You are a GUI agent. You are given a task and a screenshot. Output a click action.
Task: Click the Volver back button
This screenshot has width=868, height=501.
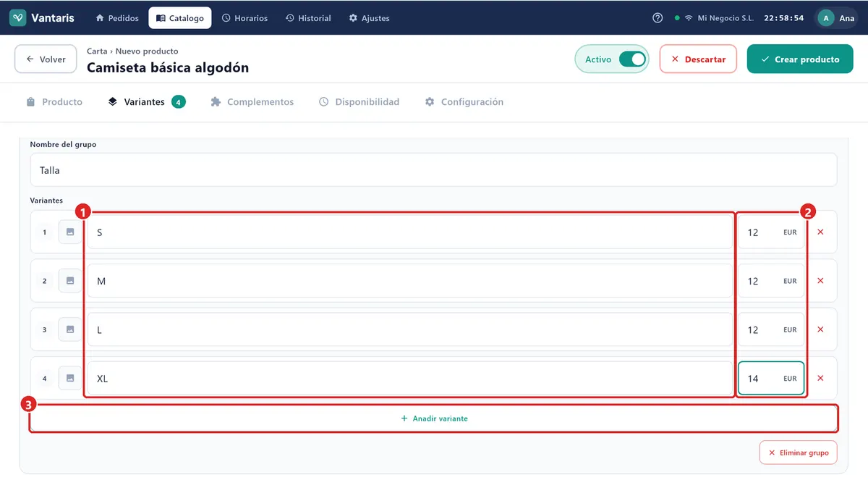46,59
